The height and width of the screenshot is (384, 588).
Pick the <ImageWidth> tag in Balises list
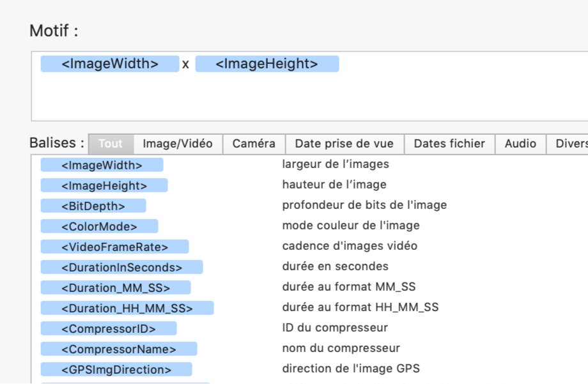click(x=102, y=165)
